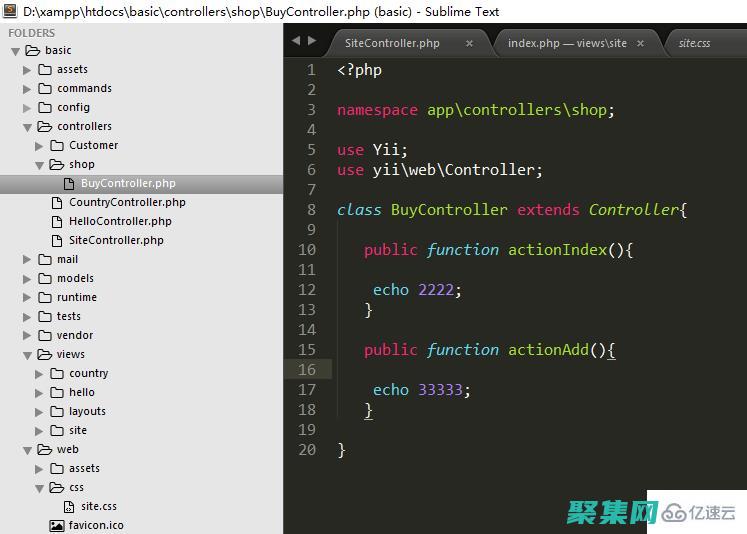The image size is (747, 534).
Task: Expand the Customer folder
Action: point(40,146)
